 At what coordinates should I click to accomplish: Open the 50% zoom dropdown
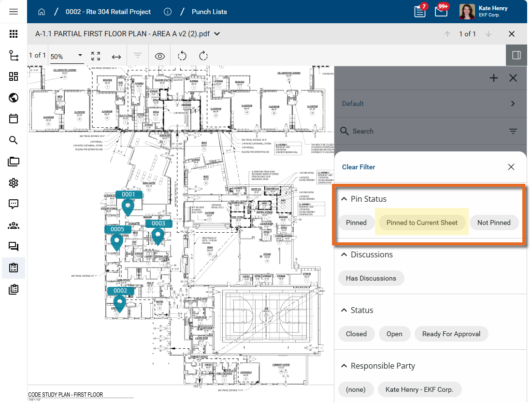point(66,56)
